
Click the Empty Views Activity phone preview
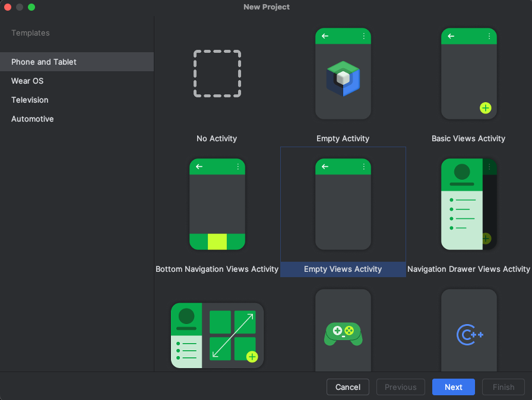pyautogui.click(x=343, y=204)
